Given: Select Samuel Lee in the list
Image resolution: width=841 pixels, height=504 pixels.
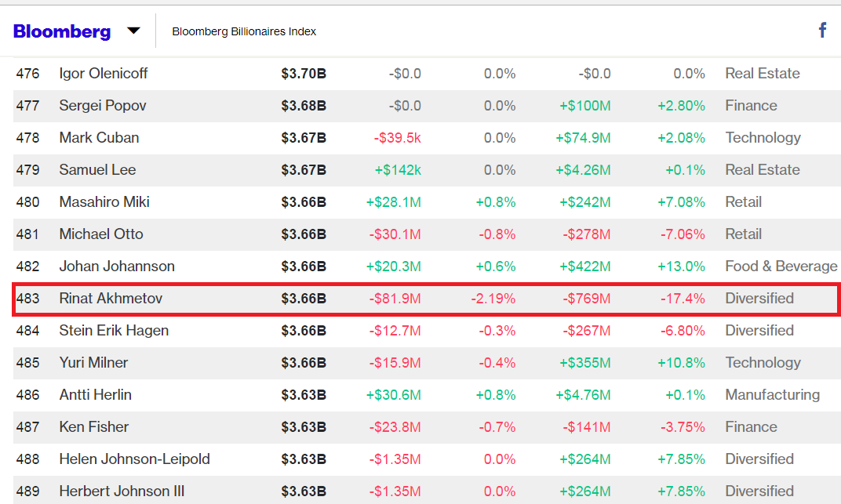Looking at the screenshot, I should pyautogui.click(x=97, y=170).
